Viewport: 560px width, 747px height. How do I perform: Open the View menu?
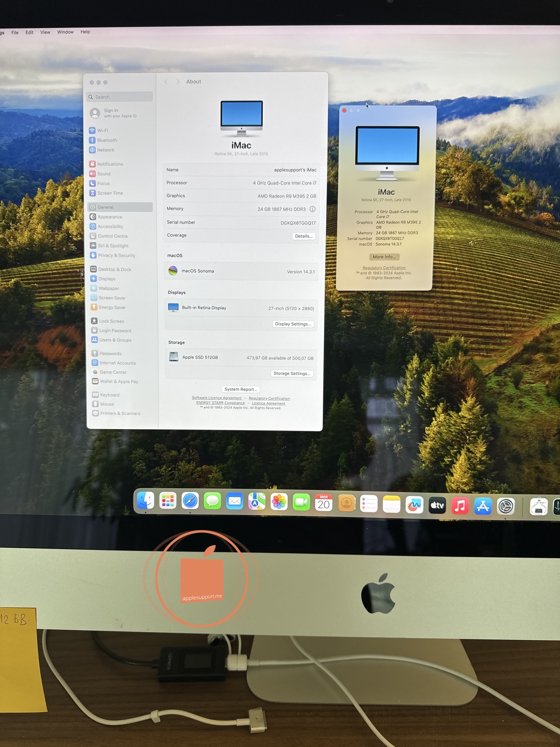(x=45, y=32)
